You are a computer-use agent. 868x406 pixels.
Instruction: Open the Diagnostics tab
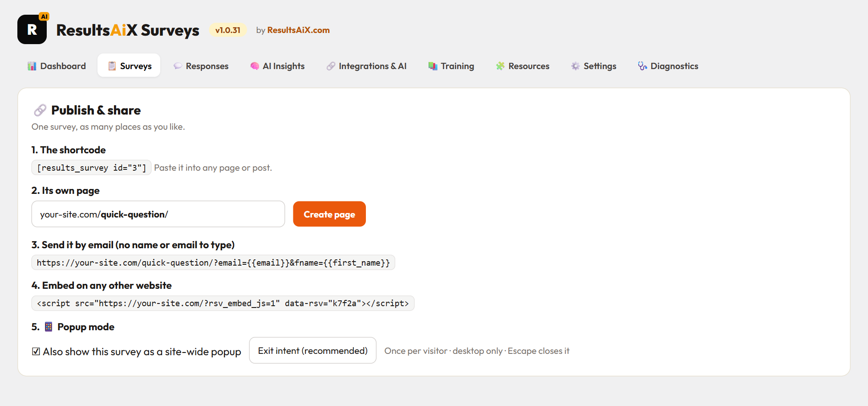668,66
